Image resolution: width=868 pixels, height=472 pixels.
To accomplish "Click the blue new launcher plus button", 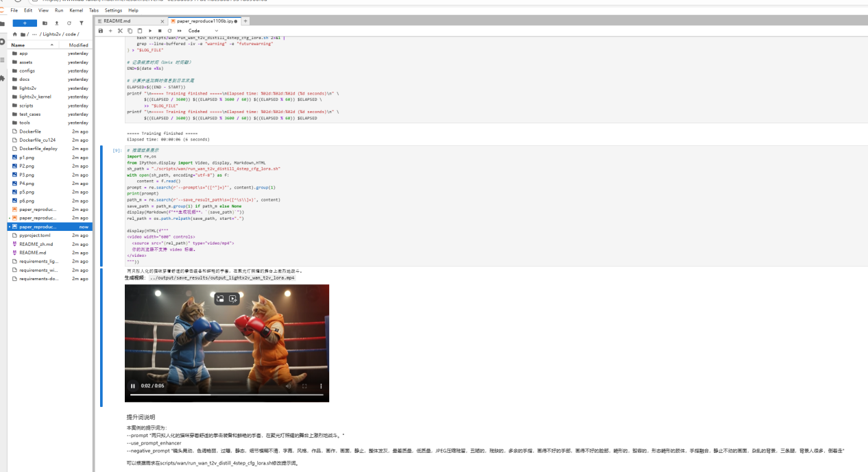I will point(25,23).
